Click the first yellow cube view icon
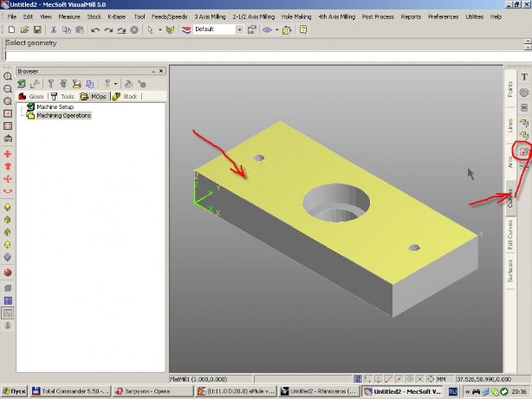This screenshot has height=399, width=532. 8,207
